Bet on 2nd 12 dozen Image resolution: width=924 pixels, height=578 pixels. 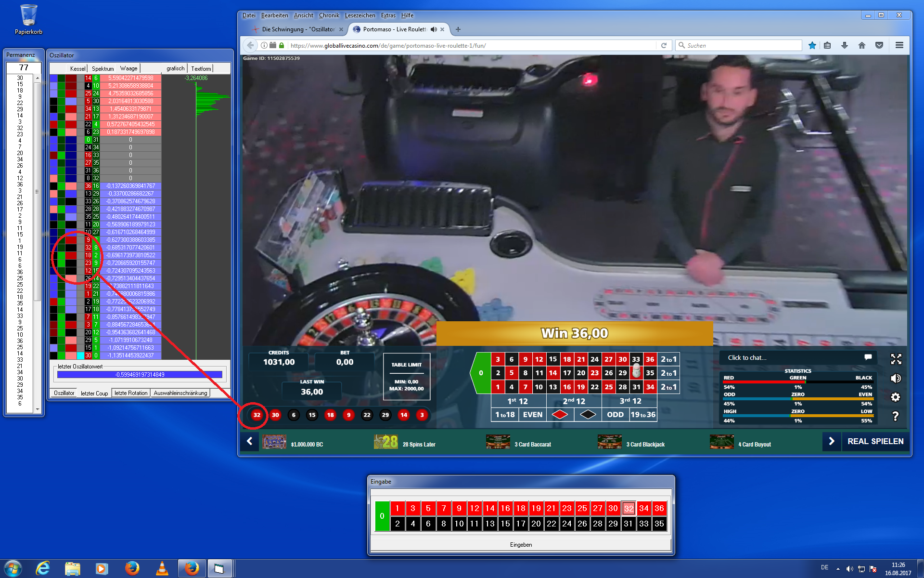(x=574, y=401)
